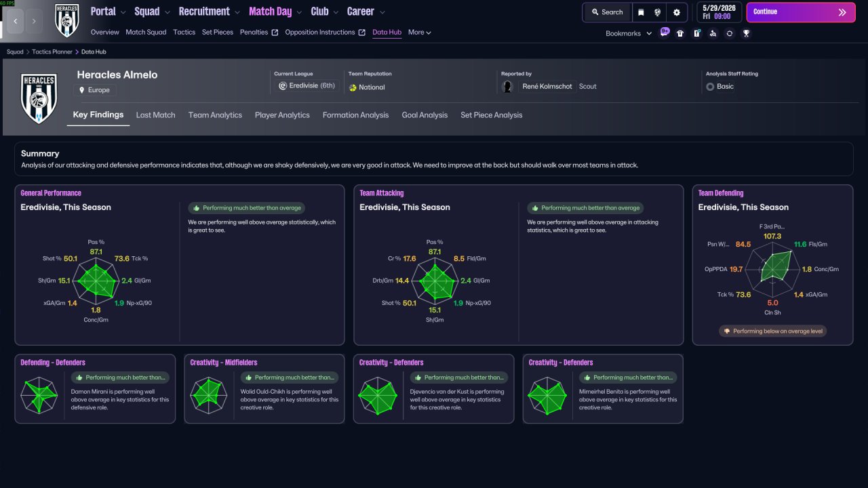Open Djevencio van der Kust's radar chart
This screenshot has height=488, width=868.
click(x=377, y=396)
